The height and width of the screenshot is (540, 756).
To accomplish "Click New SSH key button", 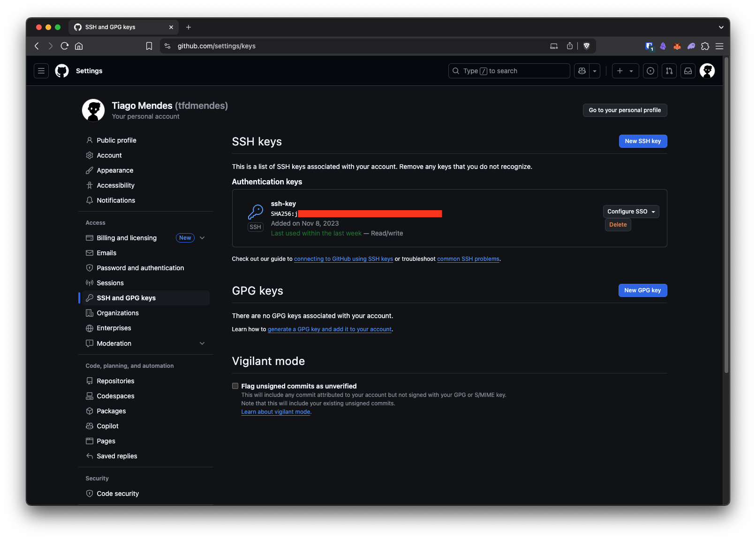I will tap(643, 141).
